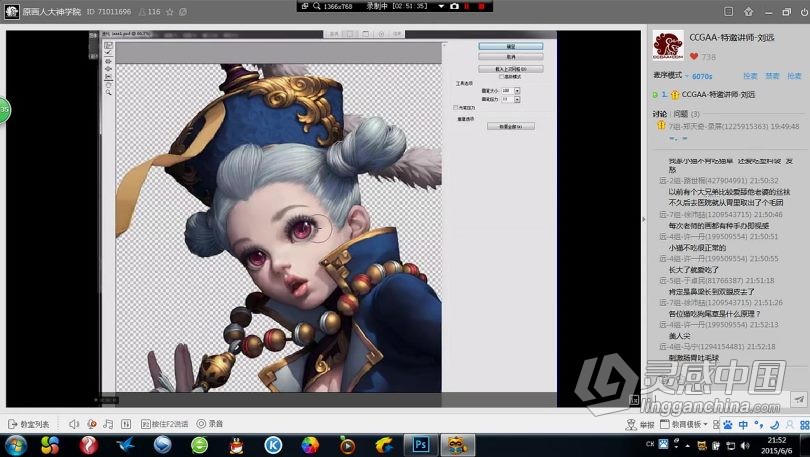This screenshot has height=457, width=810.
Task: Open Photoshop from the taskbar
Action: (x=420, y=445)
